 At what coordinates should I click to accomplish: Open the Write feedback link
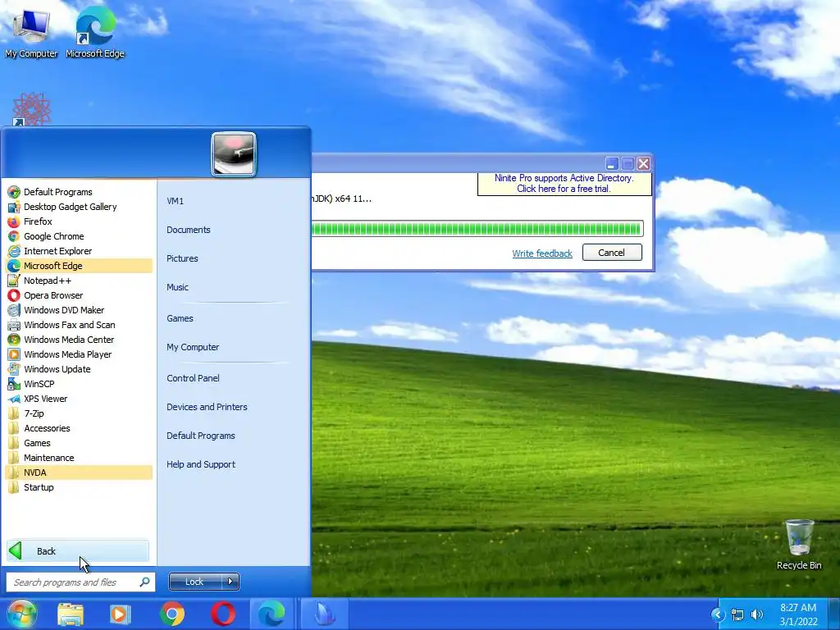click(x=542, y=253)
